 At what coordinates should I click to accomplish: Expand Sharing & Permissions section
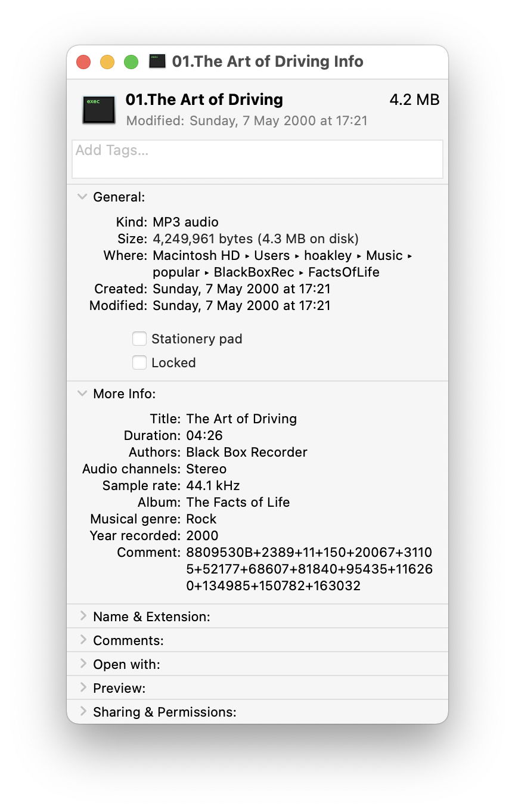pos(83,712)
